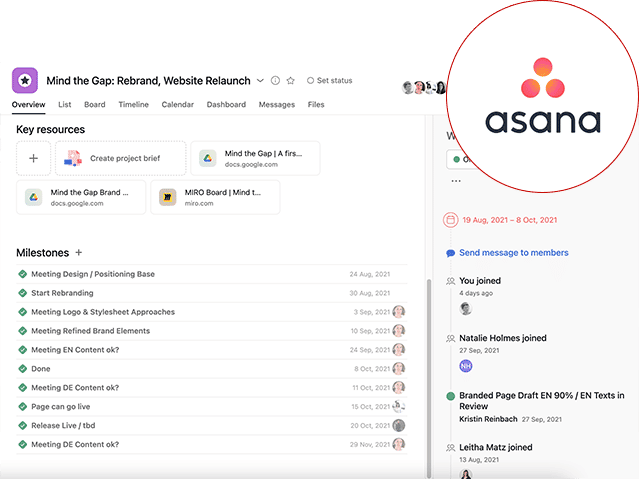Click the purple star project icon

tap(25, 80)
